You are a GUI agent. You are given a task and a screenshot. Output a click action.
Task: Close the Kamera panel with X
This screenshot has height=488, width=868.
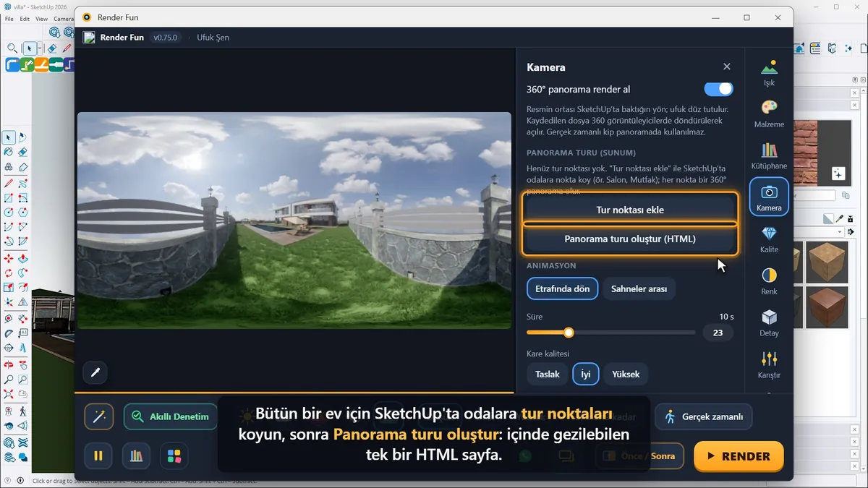[727, 67]
